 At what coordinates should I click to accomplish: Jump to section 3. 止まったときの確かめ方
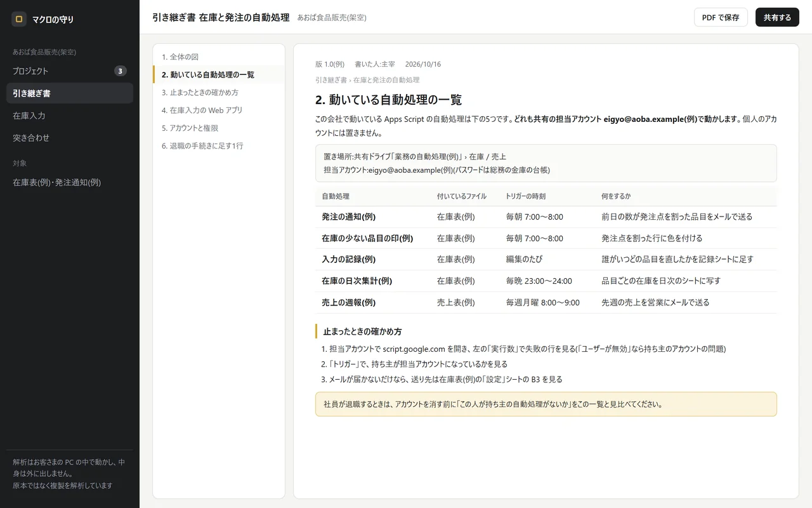point(219,93)
